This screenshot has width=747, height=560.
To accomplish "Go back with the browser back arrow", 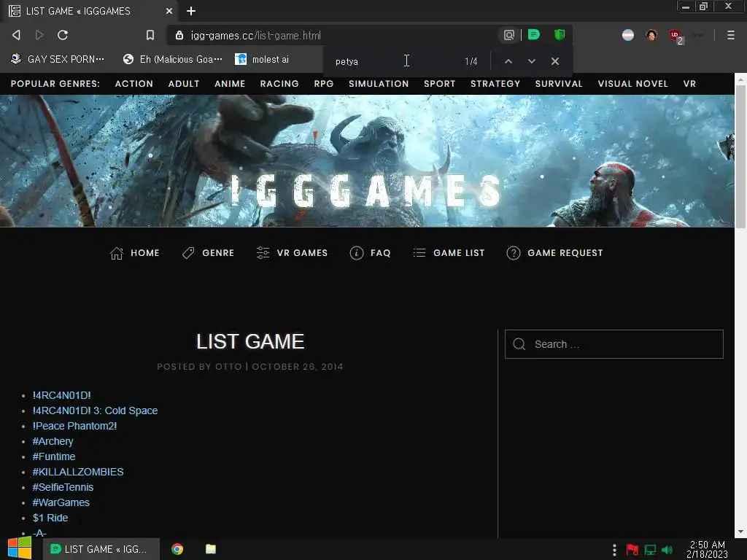I will pos(16,35).
